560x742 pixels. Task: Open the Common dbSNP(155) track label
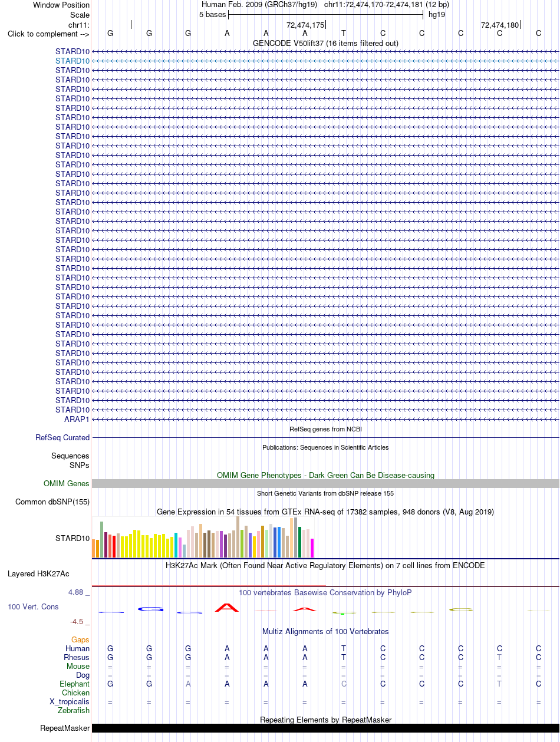[x=52, y=502]
